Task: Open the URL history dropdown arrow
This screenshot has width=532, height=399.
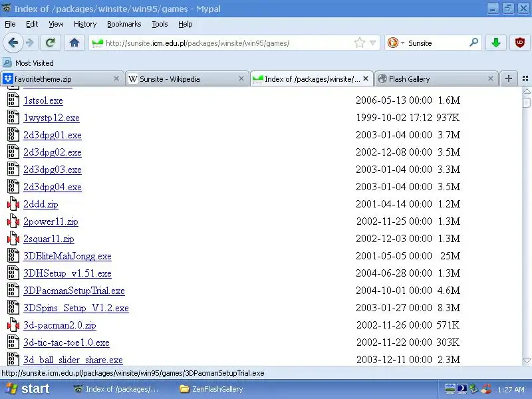Action: 372,43
